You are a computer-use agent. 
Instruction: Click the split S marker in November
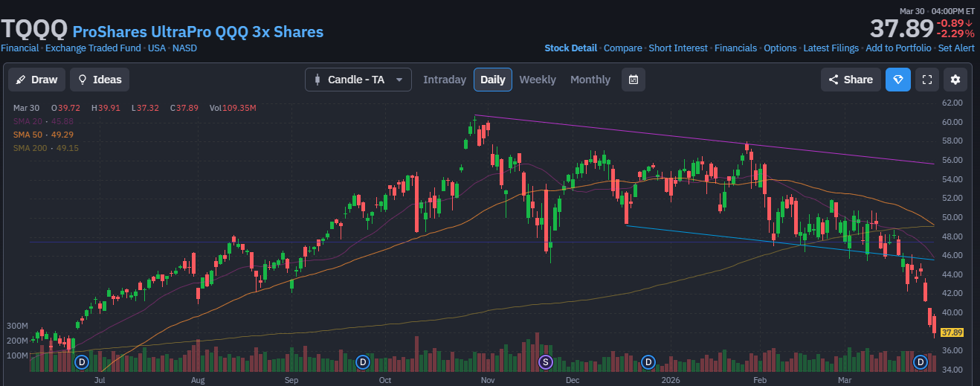(x=546, y=362)
